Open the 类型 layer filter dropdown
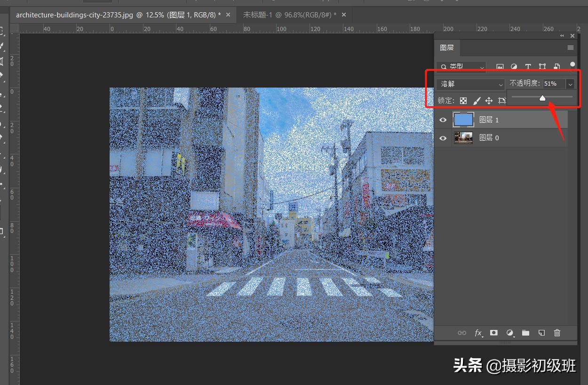The width and height of the screenshot is (588, 385). 461,67
